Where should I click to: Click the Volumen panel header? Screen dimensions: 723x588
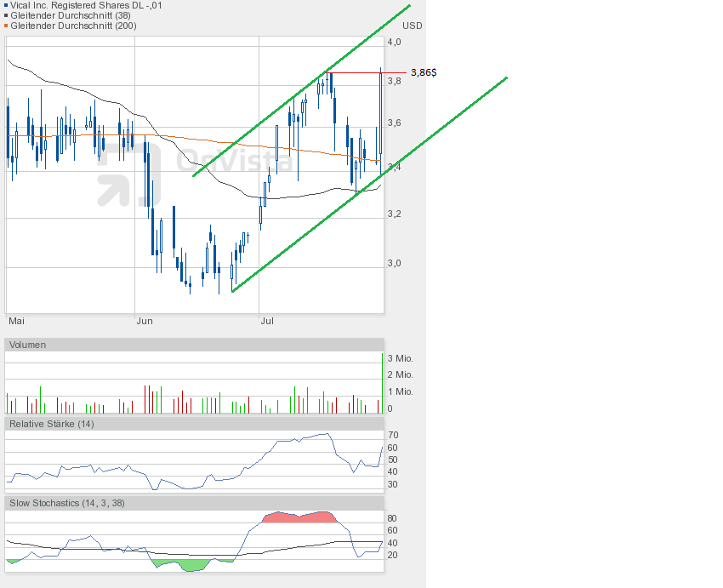click(x=194, y=345)
